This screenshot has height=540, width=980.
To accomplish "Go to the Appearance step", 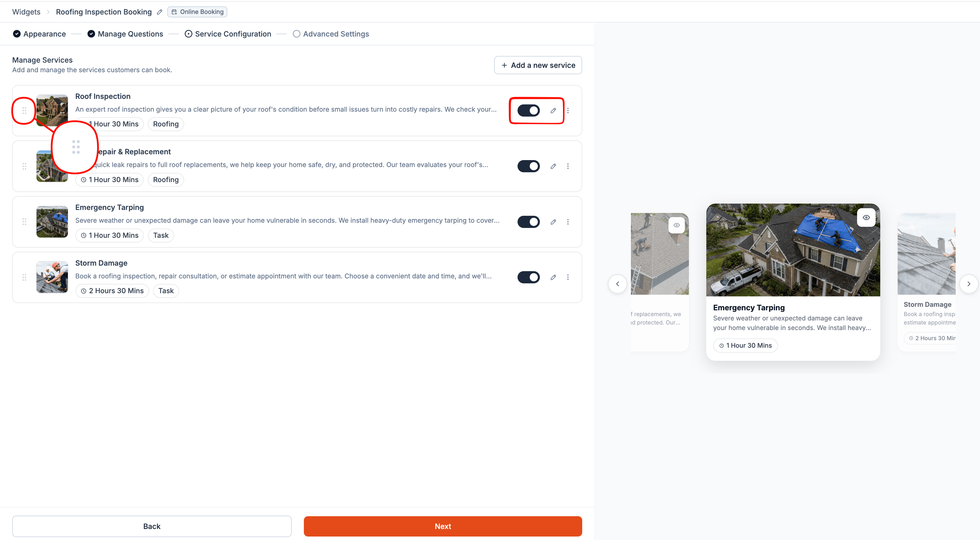I will coord(39,34).
